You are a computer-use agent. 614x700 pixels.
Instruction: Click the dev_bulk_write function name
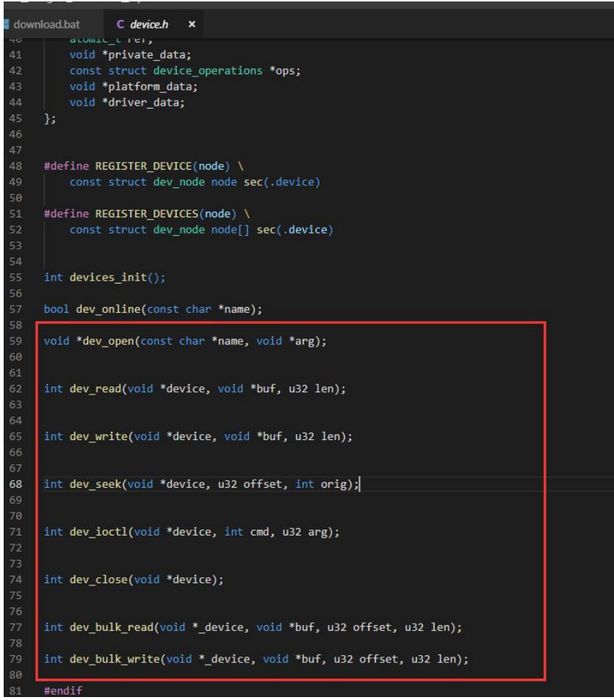(115, 659)
